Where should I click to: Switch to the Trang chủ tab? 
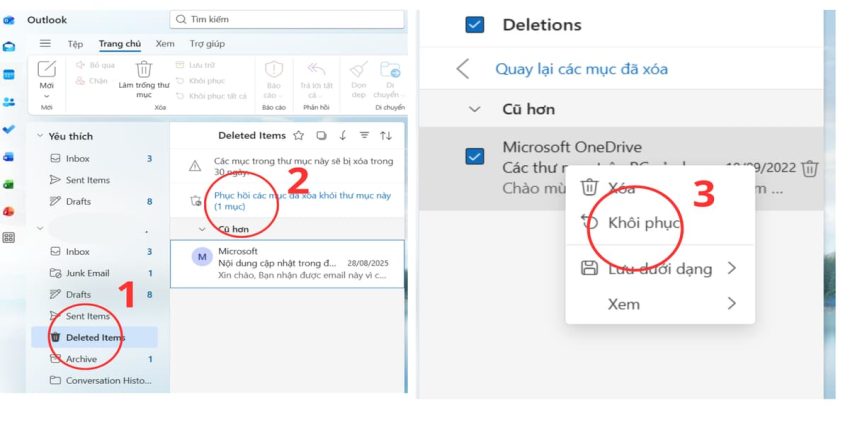point(120,44)
